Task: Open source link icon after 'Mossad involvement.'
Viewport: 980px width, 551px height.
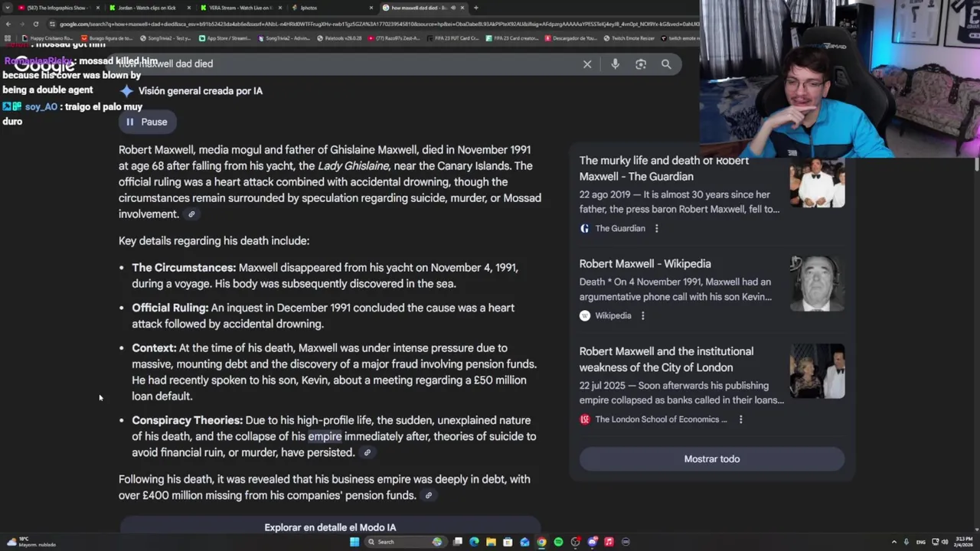Action: (191, 214)
